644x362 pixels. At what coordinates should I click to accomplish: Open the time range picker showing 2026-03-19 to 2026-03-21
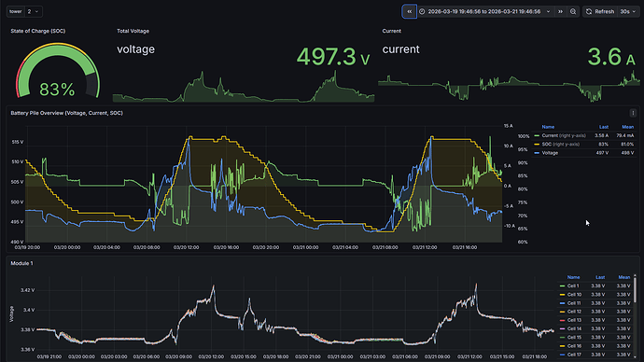484,11
